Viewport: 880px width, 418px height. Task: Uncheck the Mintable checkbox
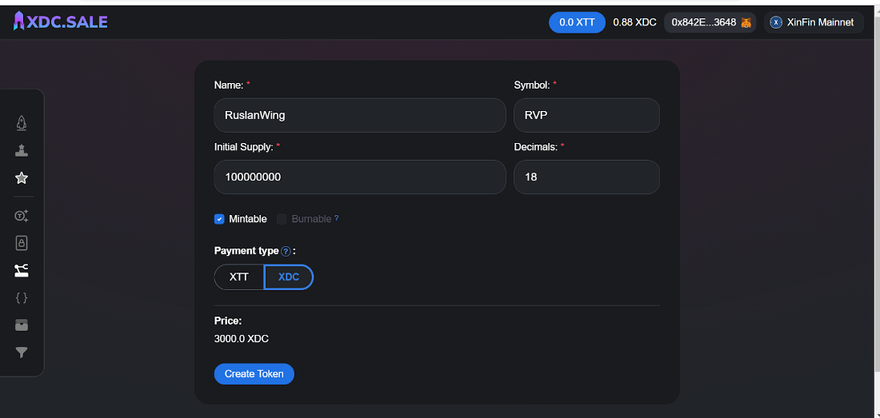point(219,219)
